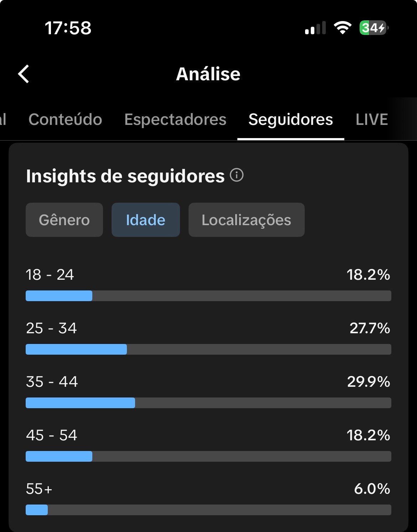Open the Espectadores tab
Image resolution: width=417 pixels, height=532 pixels.
[x=175, y=120]
